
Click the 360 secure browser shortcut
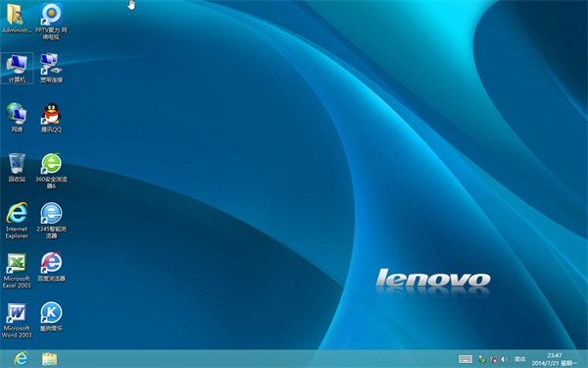[x=51, y=171]
